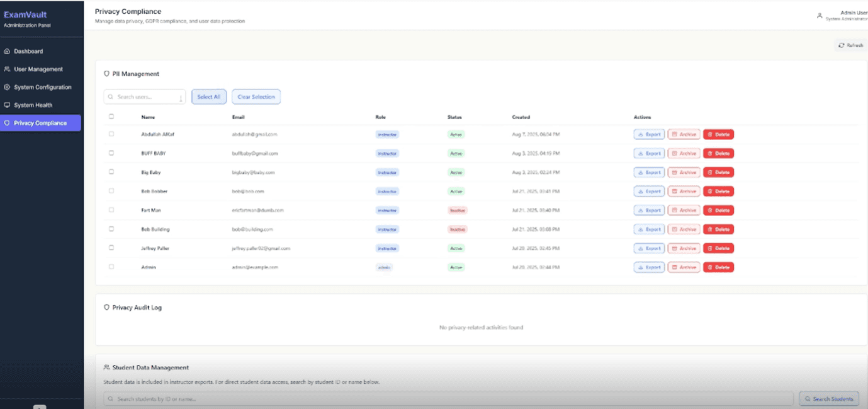This screenshot has height=409, width=868.
Task: Click the Select All button
Action: (x=209, y=97)
